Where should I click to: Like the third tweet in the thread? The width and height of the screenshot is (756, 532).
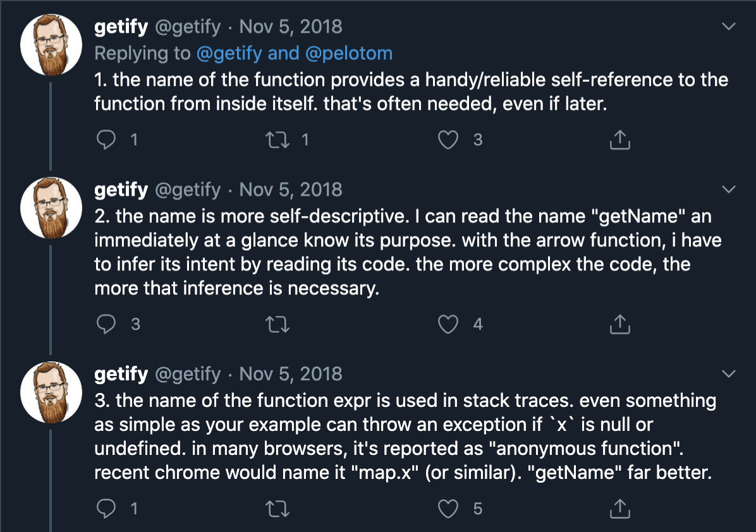pos(448,509)
